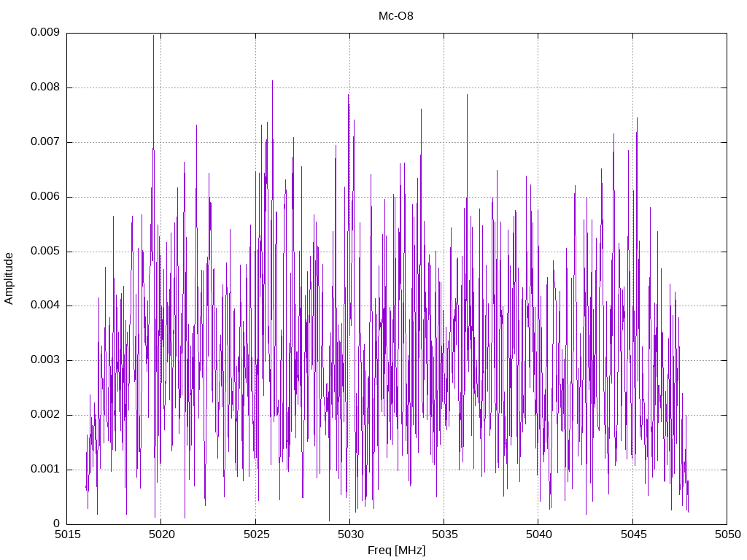The image size is (747, 560).
Task: Click the 0.003 y-axis tick label
Action: (45, 360)
